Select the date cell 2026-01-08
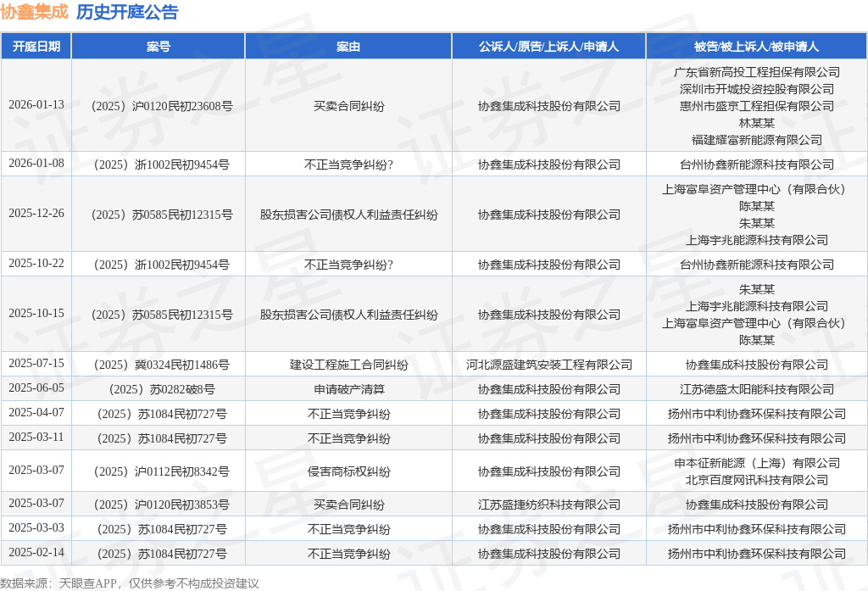The height and width of the screenshot is (591, 868). [x=36, y=164]
